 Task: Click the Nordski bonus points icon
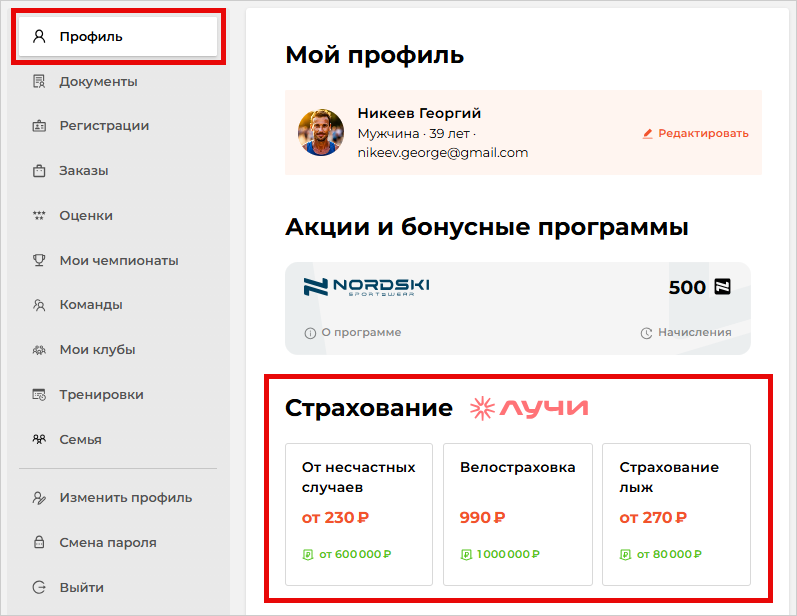[x=723, y=287]
